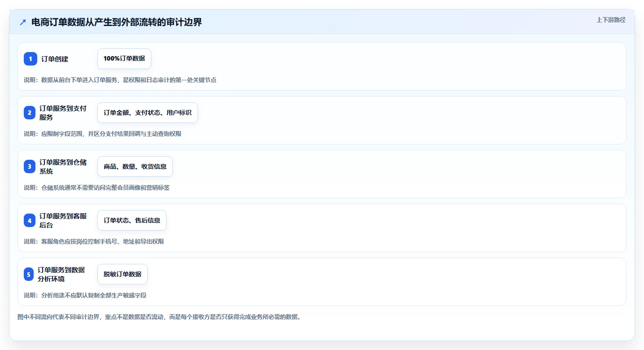This screenshot has width=644, height=350.
Task: Click the step 3 number badge
Action: tap(30, 166)
